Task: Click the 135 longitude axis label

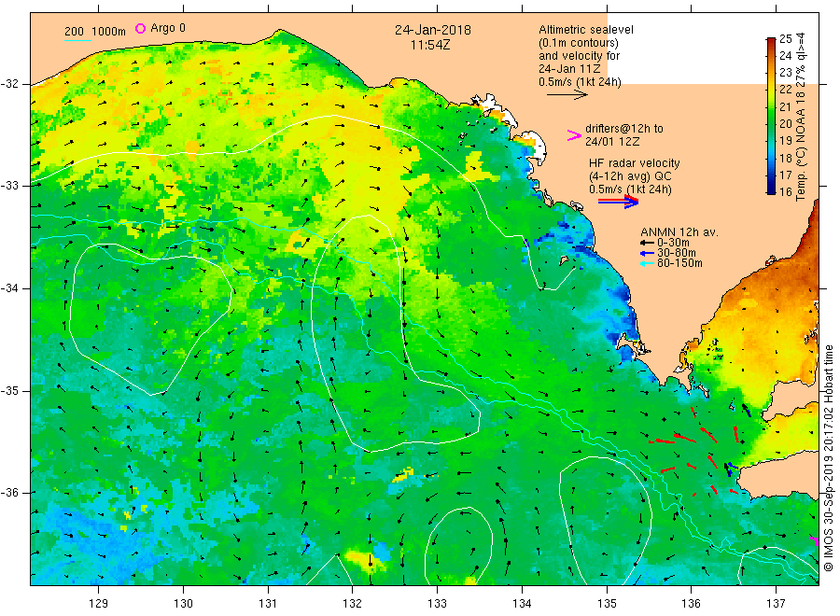Action: [607, 604]
